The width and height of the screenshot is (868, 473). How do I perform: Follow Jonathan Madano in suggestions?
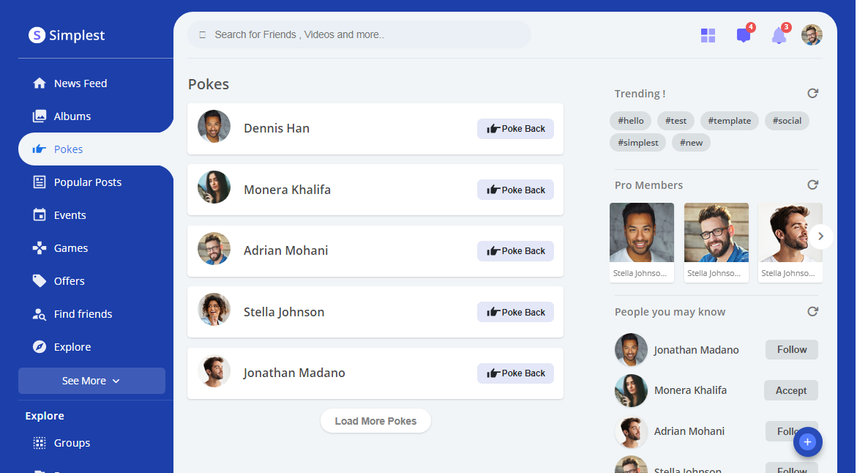(x=791, y=350)
